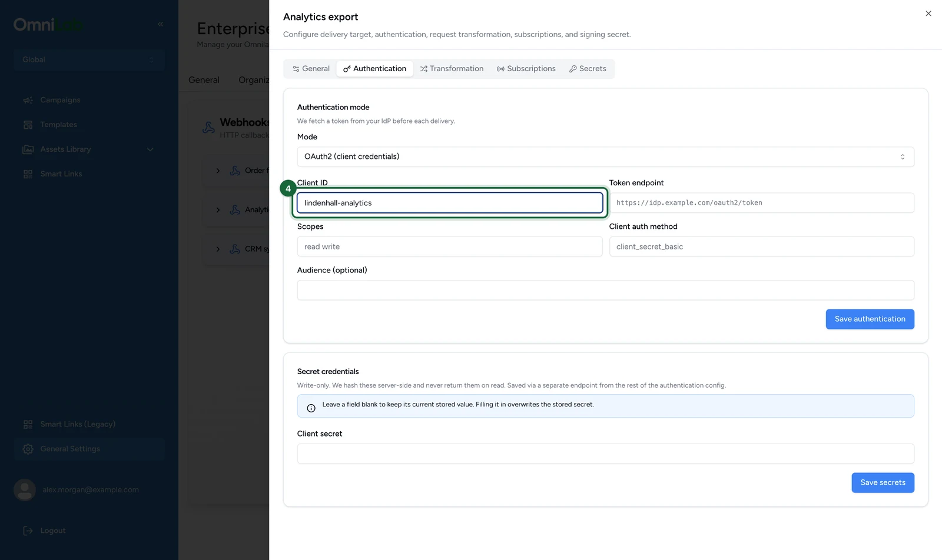Open the Secrets tab
This screenshot has width=942, height=560.
[588, 69]
